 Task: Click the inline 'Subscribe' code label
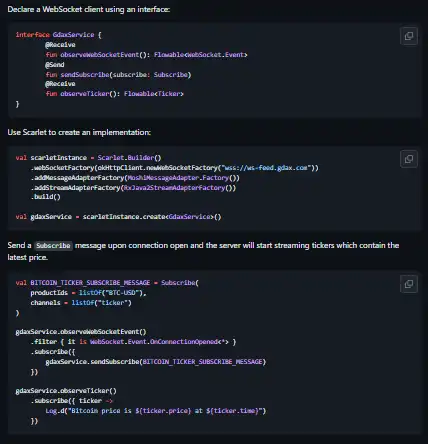pos(53,246)
